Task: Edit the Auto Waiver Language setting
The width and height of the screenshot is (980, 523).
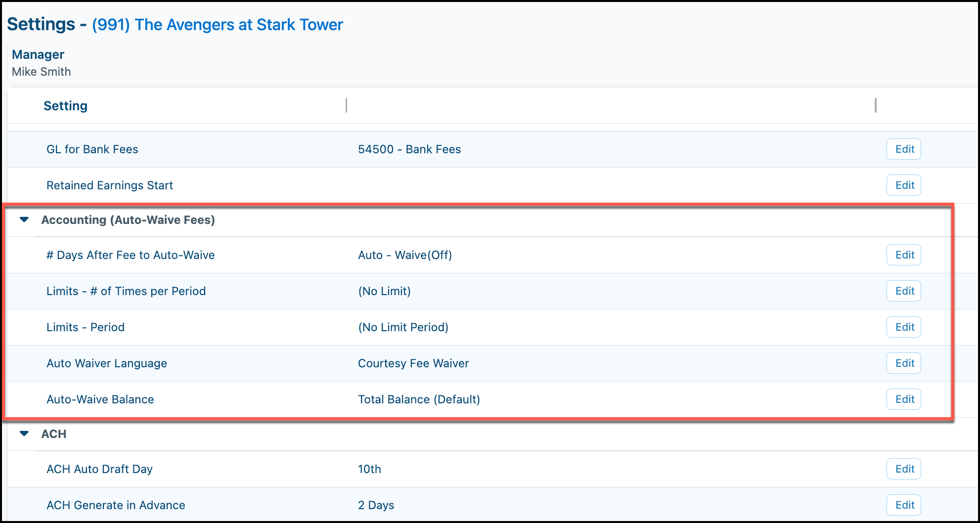Action: (904, 363)
